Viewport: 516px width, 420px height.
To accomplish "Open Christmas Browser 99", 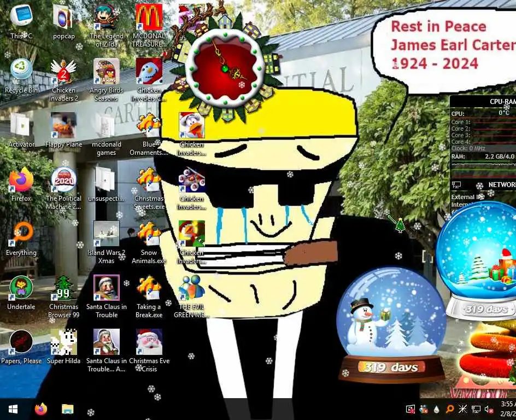I will pyautogui.click(x=63, y=296).
